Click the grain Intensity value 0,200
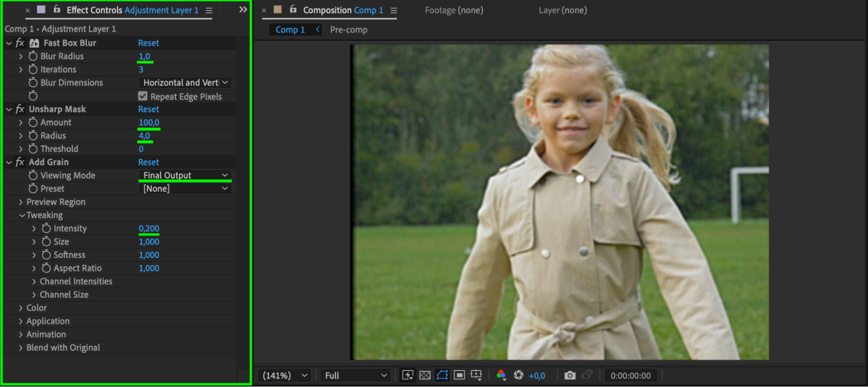This screenshot has height=387, width=868. click(x=149, y=228)
